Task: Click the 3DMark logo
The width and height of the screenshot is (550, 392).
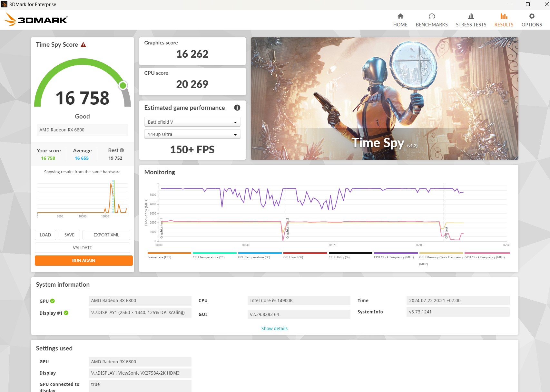Action: point(36,19)
